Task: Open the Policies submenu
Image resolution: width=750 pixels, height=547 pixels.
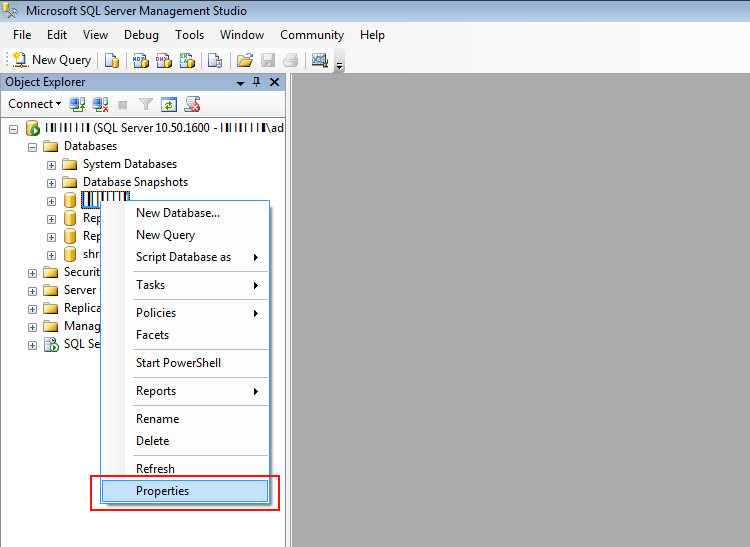Action: click(185, 313)
